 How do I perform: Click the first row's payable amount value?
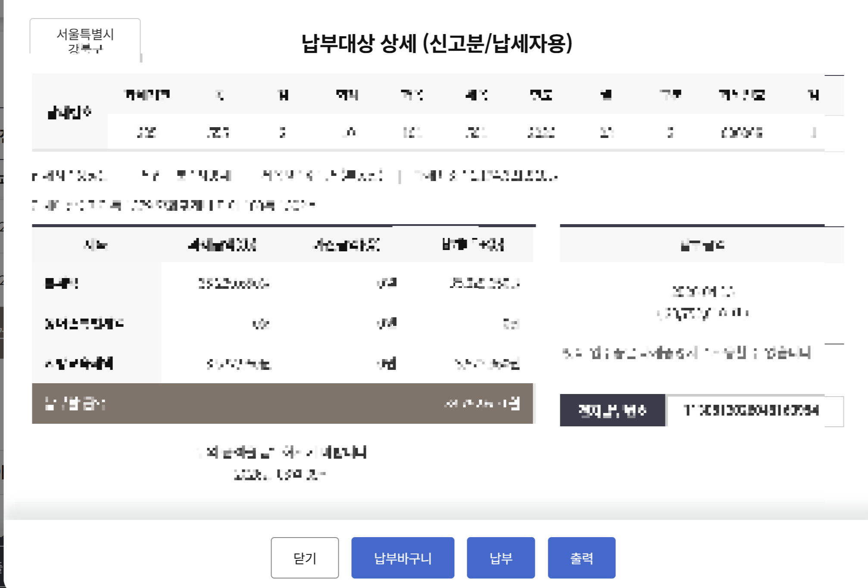(x=484, y=283)
